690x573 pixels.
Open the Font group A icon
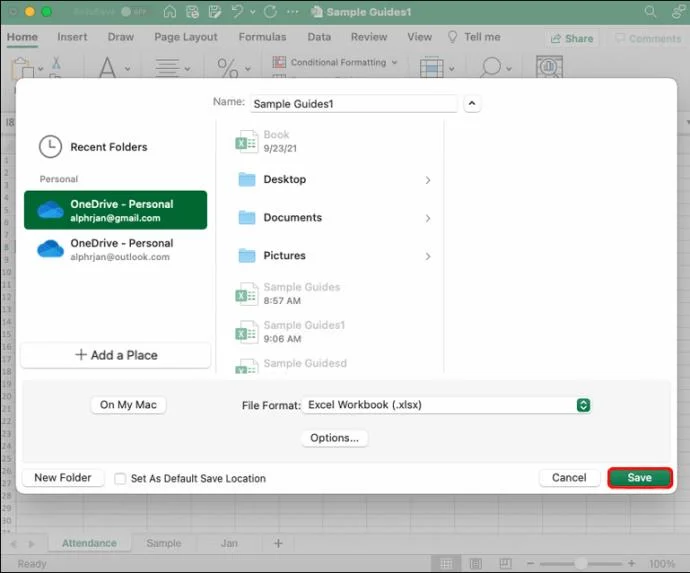click(x=107, y=67)
